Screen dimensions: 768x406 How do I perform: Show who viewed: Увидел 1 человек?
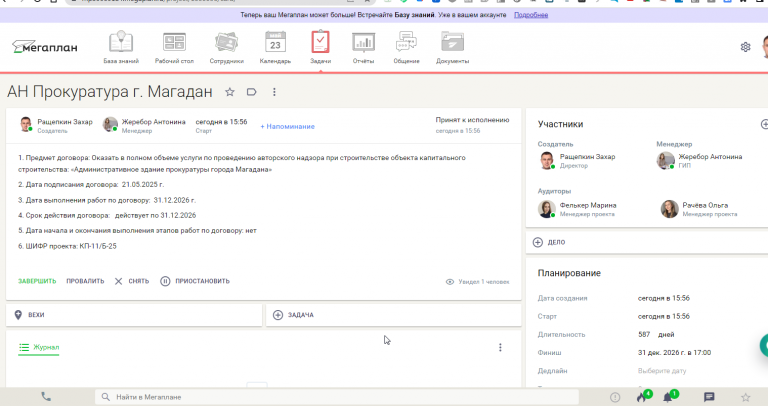click(x=478, y=282)
